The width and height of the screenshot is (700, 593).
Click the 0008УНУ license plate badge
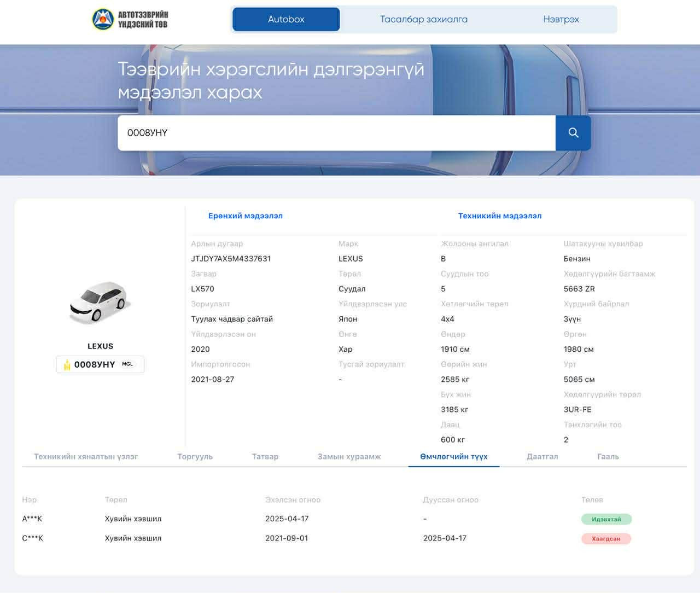click(100, 364)
